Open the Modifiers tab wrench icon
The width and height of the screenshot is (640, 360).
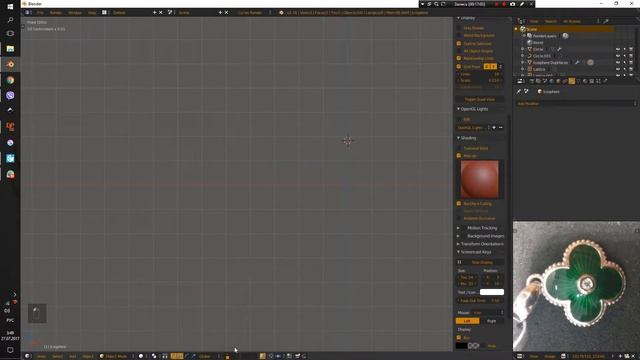(x=571, y=81)
